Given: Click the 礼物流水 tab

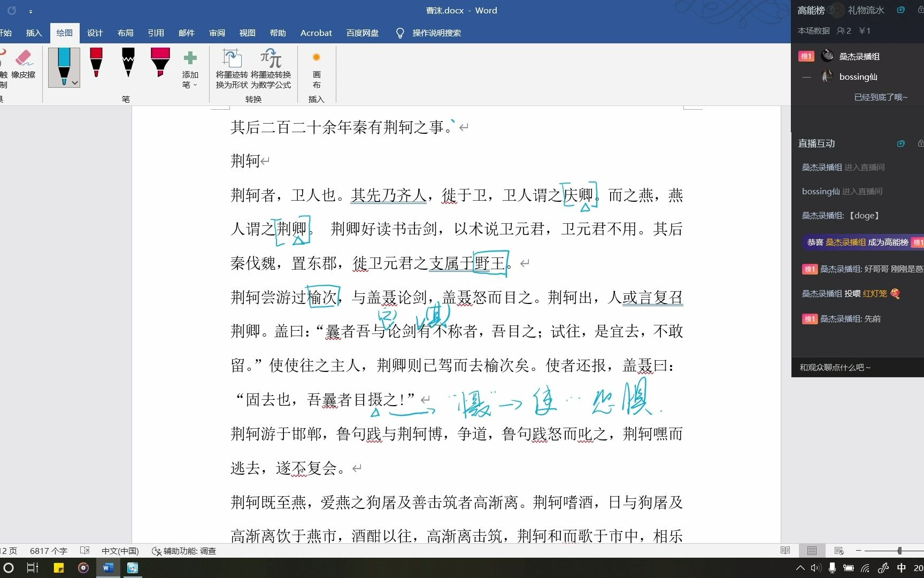Looking at the screenshot, I should pyautogui.click(x=866, y=10).
